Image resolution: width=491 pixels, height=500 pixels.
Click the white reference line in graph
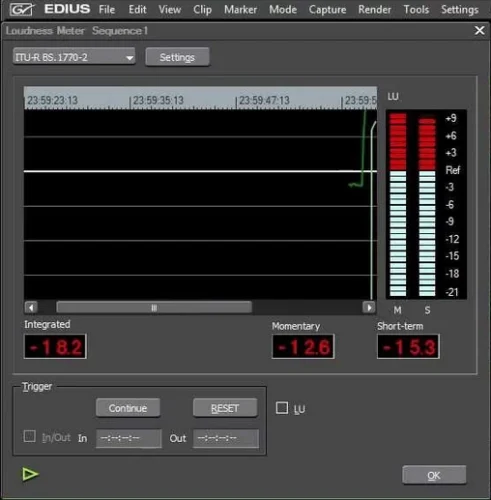tap(200, 171)
